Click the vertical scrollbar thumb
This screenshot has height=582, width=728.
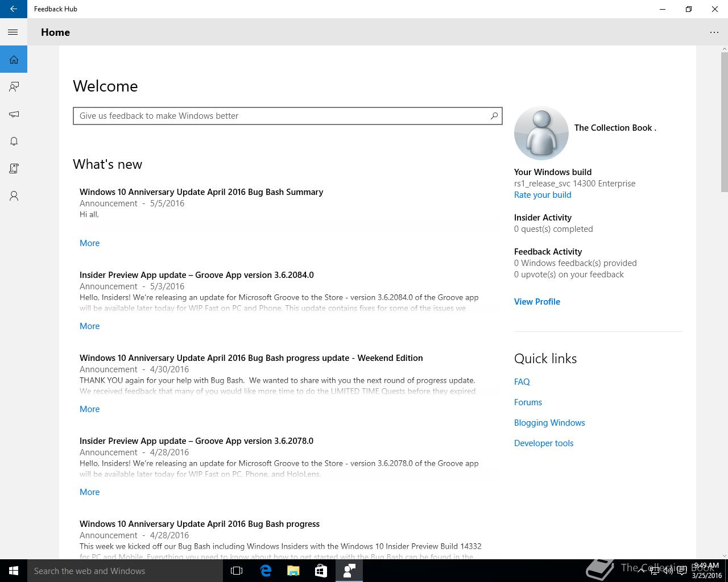[724, 122]
